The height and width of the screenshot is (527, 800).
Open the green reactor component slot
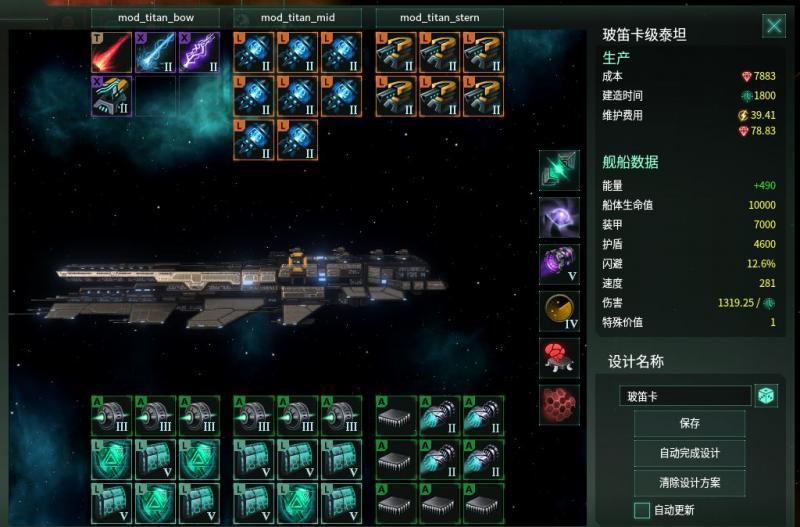pyautogui.click(x=559, y=170)
